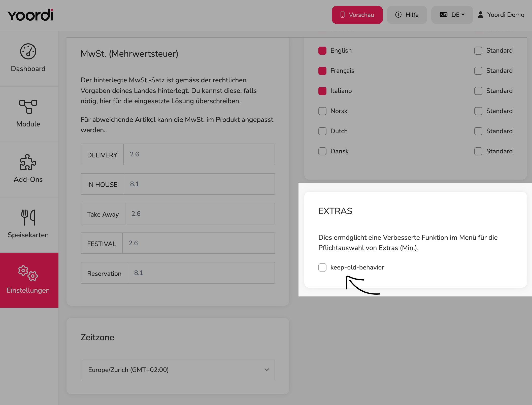Enable the keep-old-behavior checkbox
Screen dimensions: 532x405
pos(322,267)
